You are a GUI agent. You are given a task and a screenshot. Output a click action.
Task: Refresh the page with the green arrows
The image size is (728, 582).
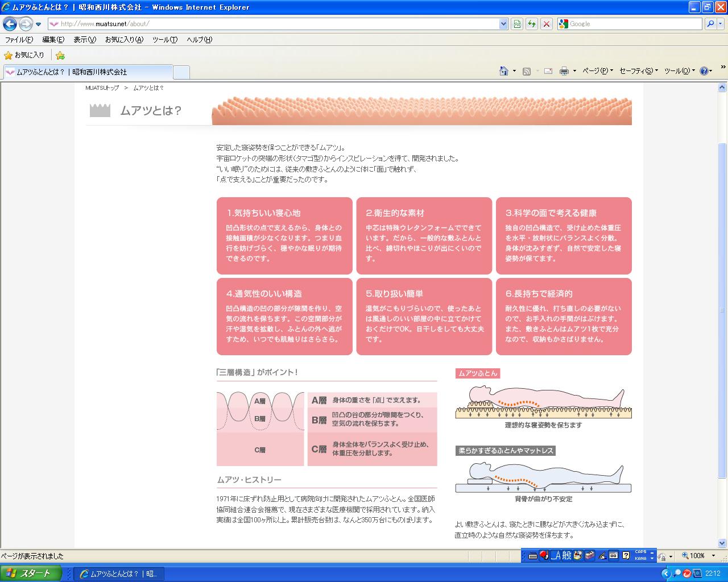pyautogui.click(x=532, y=24)
